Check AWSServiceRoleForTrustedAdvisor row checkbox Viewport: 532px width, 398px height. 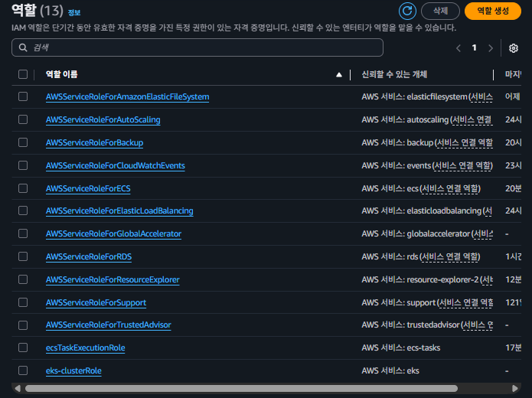pyautogui.click(x=23, y=325)
